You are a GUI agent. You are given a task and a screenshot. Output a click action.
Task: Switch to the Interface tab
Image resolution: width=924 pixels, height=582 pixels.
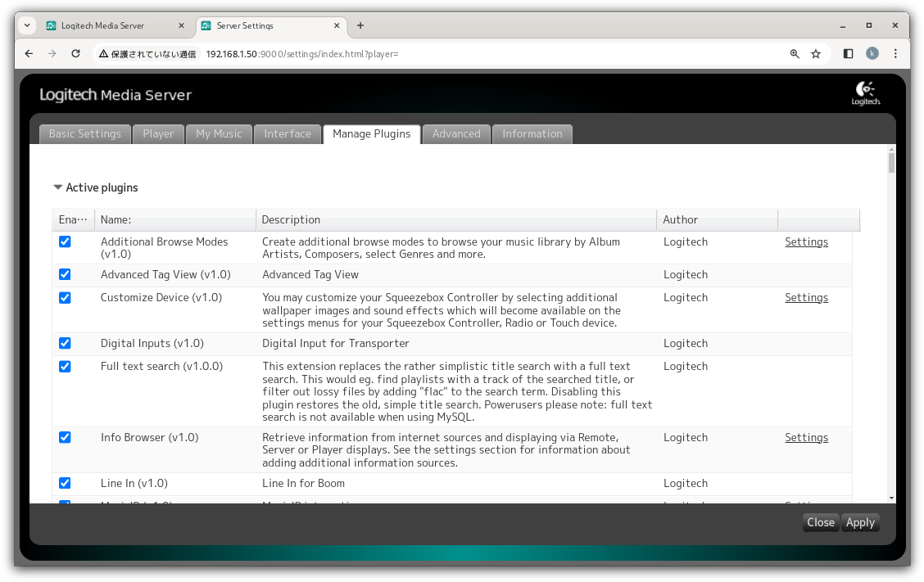(x=288, y=133)
